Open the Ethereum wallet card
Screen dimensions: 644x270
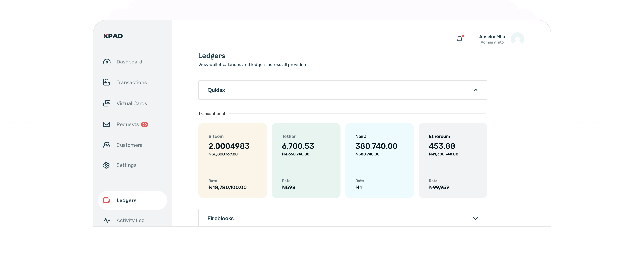click(x=453, y=160)
